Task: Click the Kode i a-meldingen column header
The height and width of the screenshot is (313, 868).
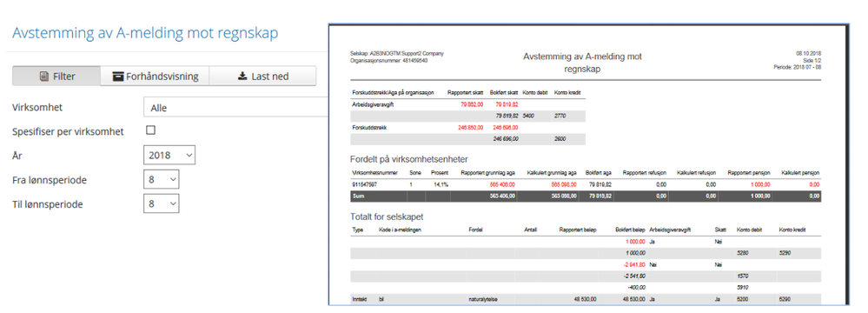Action: (401, 230)
